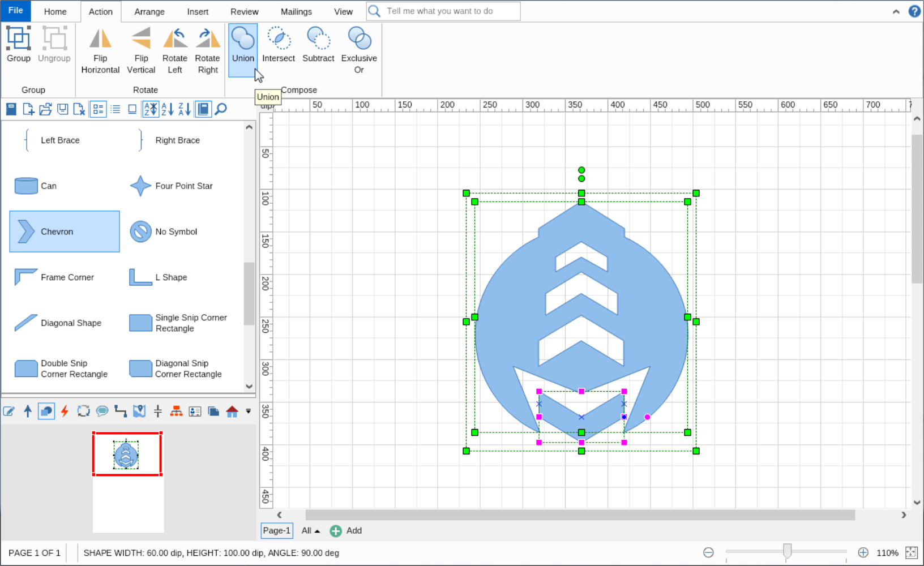Open the File menu
Screen dimensions: 924x566
pyautogui.click(x=15, y=10)
